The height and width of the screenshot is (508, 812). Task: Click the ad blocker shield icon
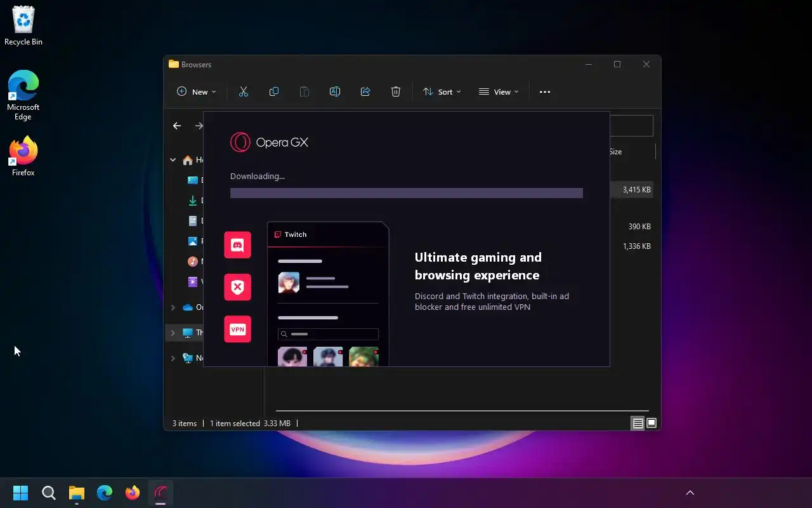[237, 287]
